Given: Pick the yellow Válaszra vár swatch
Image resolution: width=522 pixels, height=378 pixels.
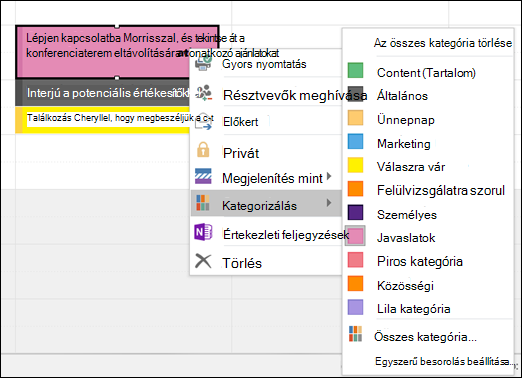Looking at the screenshot, I should tap(355, 165).
